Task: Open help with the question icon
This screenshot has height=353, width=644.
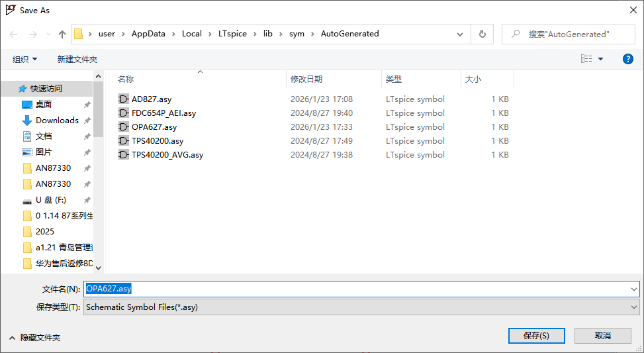Action: (x=628, y=59)
